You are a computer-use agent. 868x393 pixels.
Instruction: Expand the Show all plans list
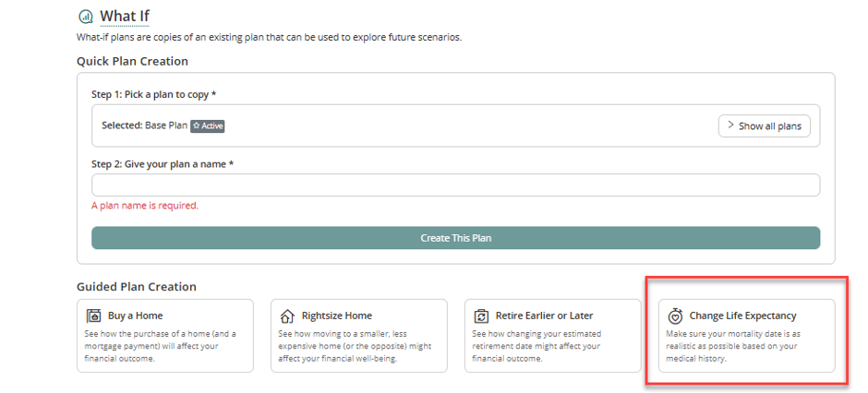(x=765, y=126)
